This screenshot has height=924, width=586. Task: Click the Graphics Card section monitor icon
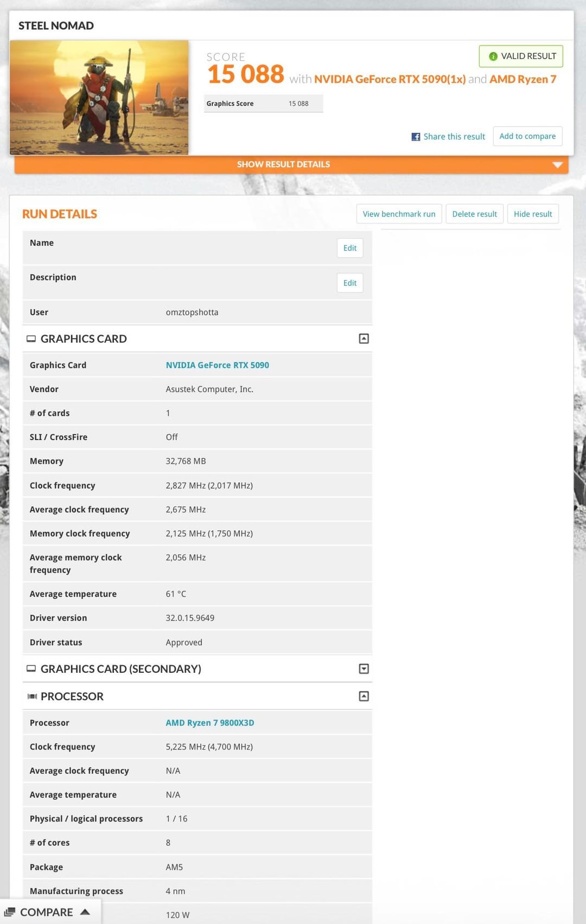[x=31, y=339]
